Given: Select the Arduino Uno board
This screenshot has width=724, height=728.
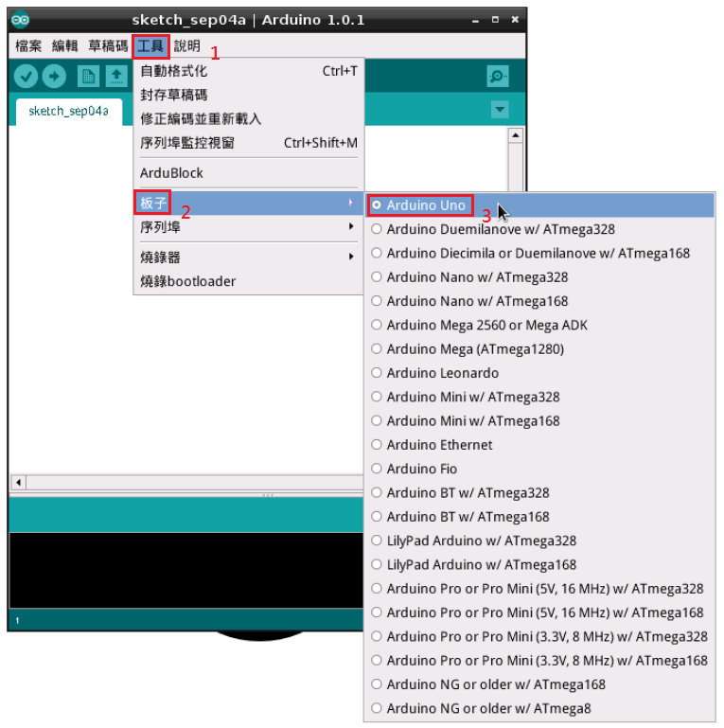Looking at the screenshot, I should 539,205.
